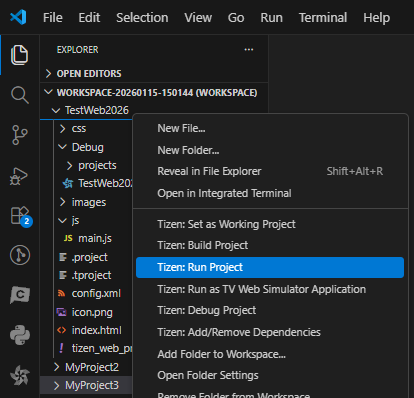Select Tizen: Run Project
This screenshot has width=414, height=398.
pyautogui.click(x=270, y=267)
